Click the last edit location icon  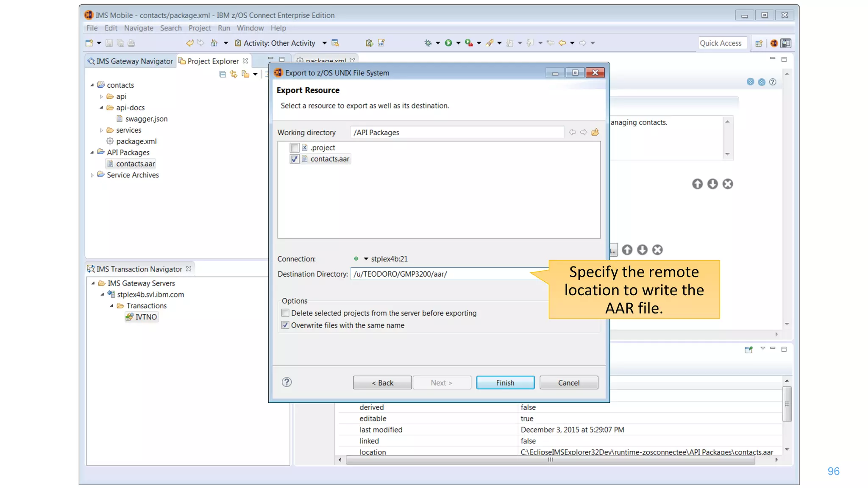(x=551, y=43)
